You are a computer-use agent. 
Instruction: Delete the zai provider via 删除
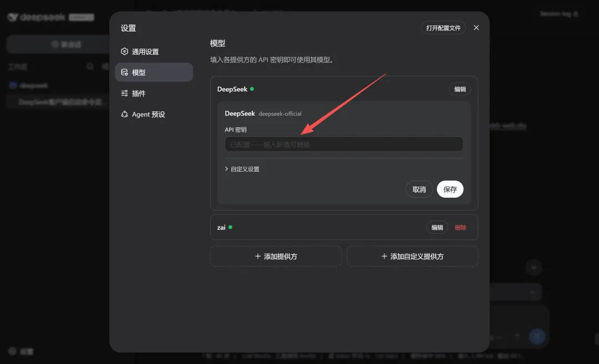coord(460,227)
